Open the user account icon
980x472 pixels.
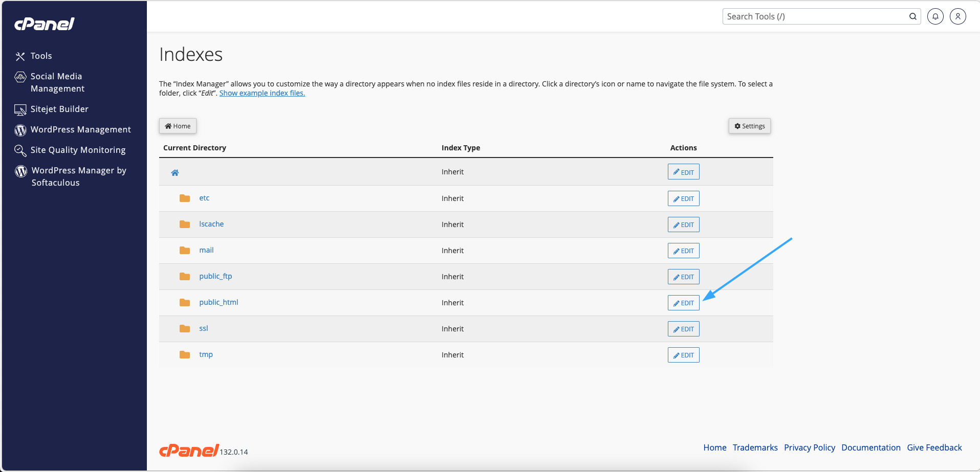957,16
